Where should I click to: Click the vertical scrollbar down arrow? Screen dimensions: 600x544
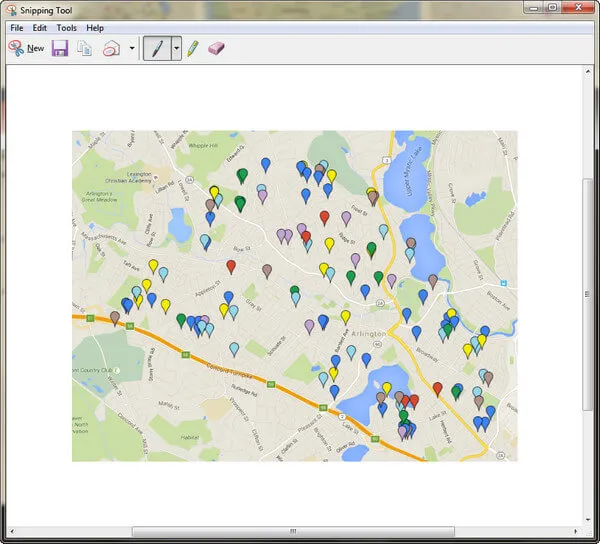point(587,518)
